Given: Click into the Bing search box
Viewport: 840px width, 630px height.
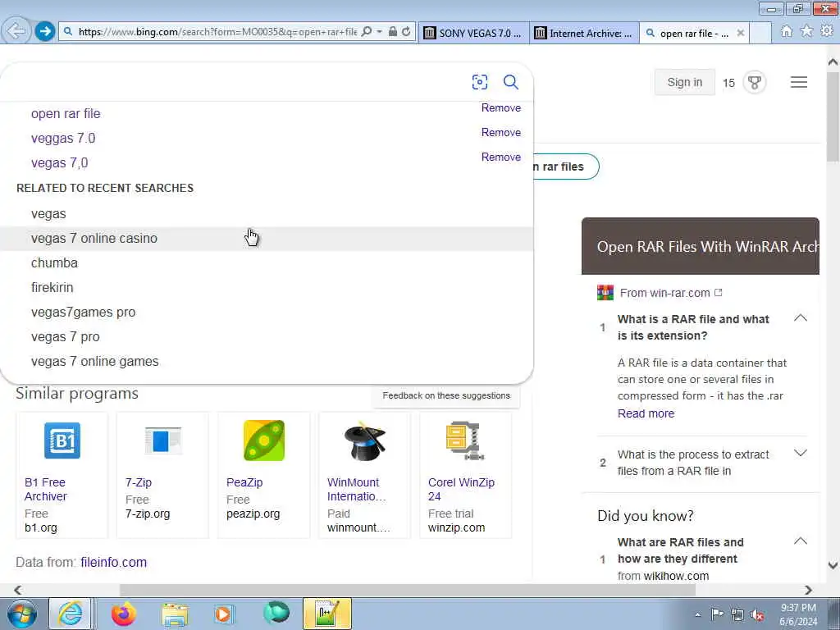Looking at the screenshot, I should pos(235,82).
